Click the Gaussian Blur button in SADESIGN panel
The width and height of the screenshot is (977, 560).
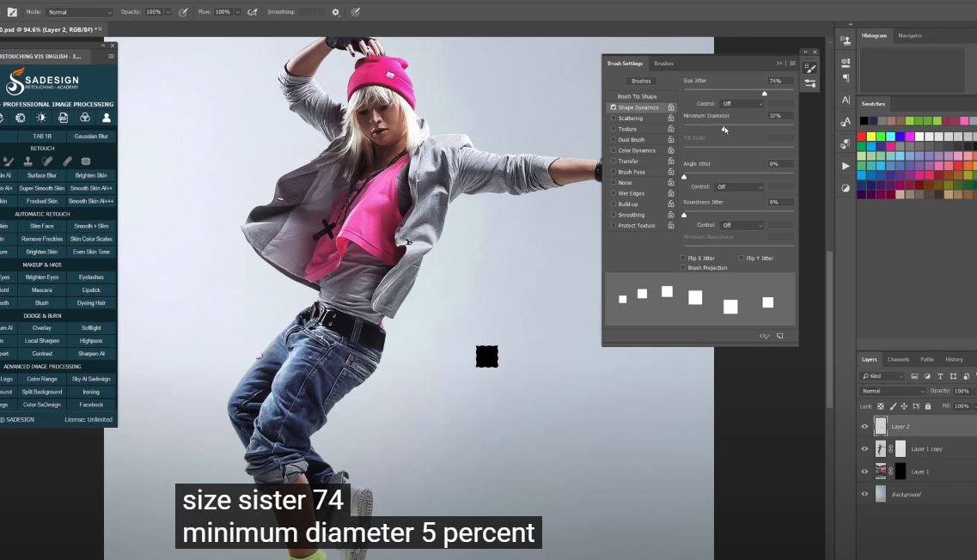click(x=91, y=136)
